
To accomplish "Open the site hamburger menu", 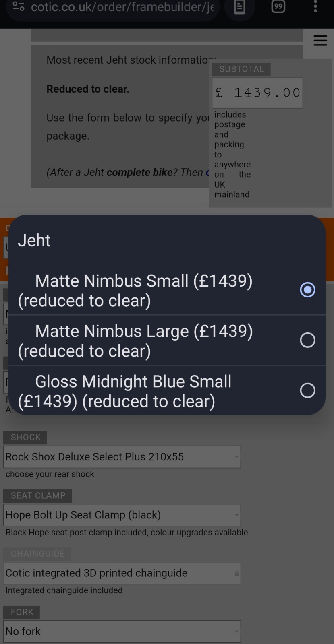I will 320,40.
